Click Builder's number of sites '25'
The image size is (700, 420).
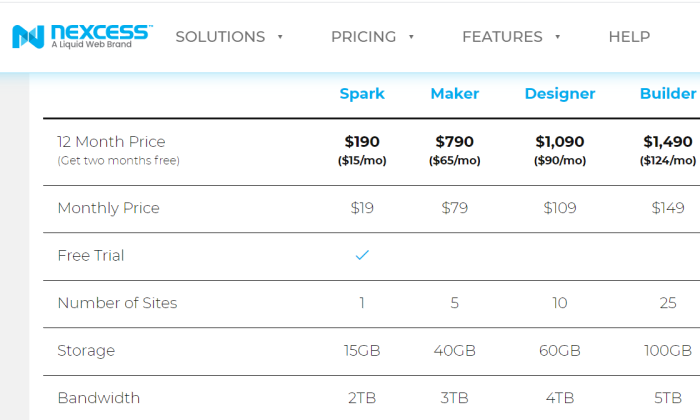(668, 303)
